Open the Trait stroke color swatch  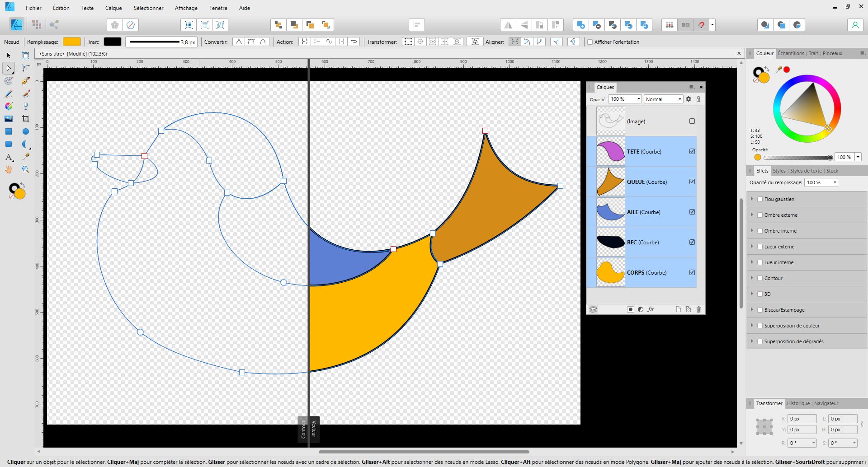click(x=113, y=42)
